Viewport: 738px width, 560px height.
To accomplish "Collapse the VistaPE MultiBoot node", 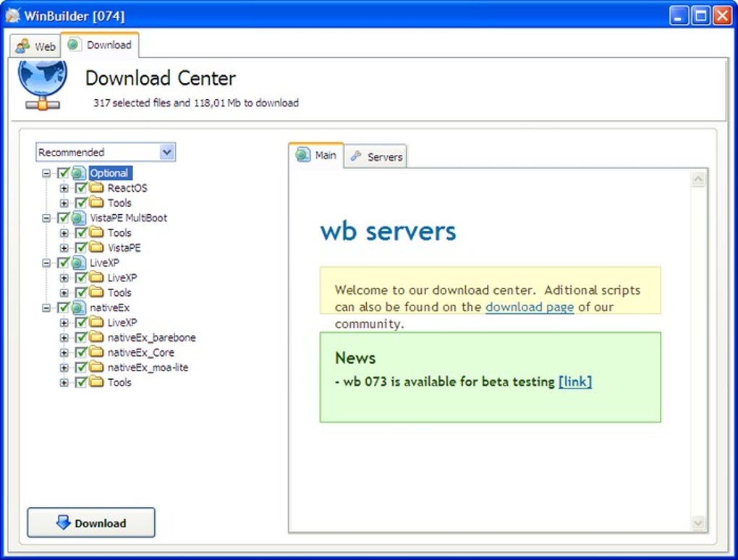I will [46, 218].
